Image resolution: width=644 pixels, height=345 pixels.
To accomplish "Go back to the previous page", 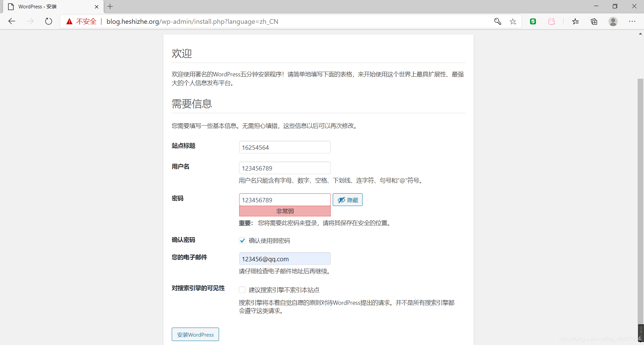I will [12, 21].
